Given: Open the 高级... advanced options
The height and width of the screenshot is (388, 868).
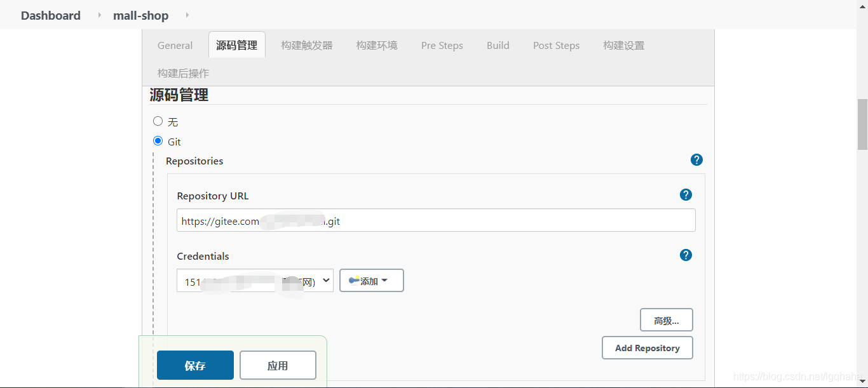Looking at the screenshot, I should pos(667,320).
